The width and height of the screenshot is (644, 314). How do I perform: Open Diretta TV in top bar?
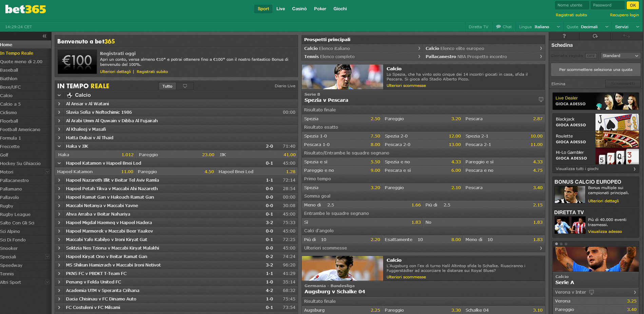[x=479, y=27]
